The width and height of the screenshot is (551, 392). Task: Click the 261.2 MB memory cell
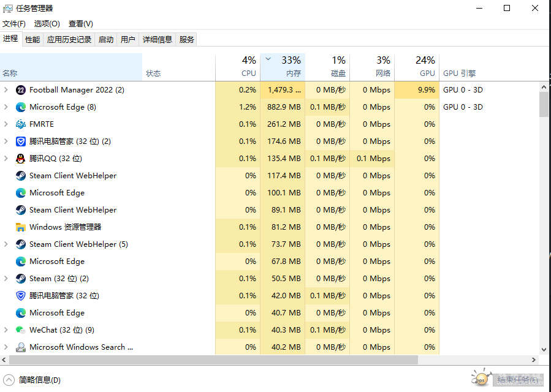pos(283,124)
